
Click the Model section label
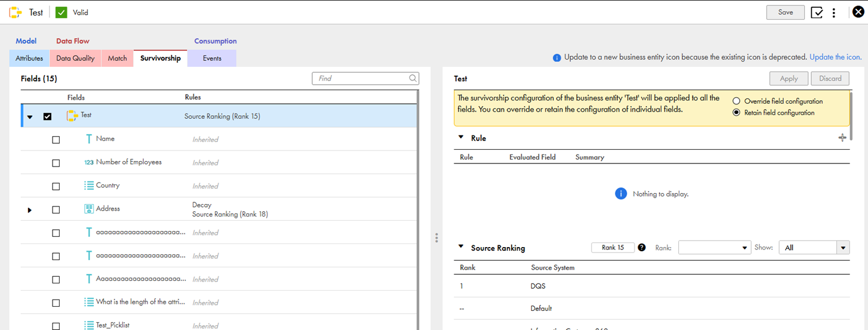(26, 41)
